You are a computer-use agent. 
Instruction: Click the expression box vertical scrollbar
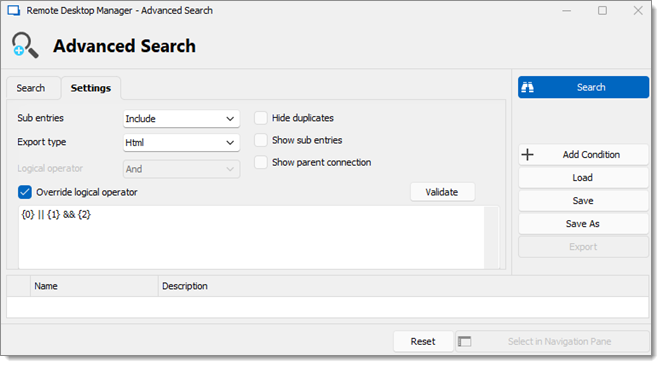pyautogui.click(x=492, y=237)
